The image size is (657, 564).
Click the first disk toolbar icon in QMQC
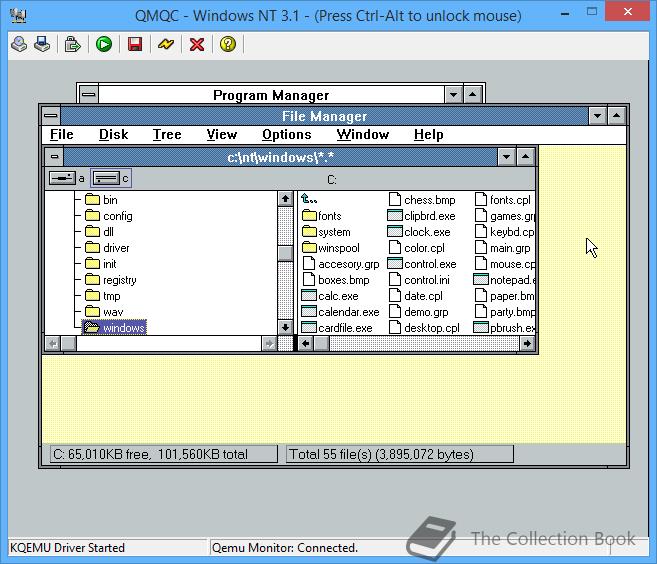click(19, 44)
